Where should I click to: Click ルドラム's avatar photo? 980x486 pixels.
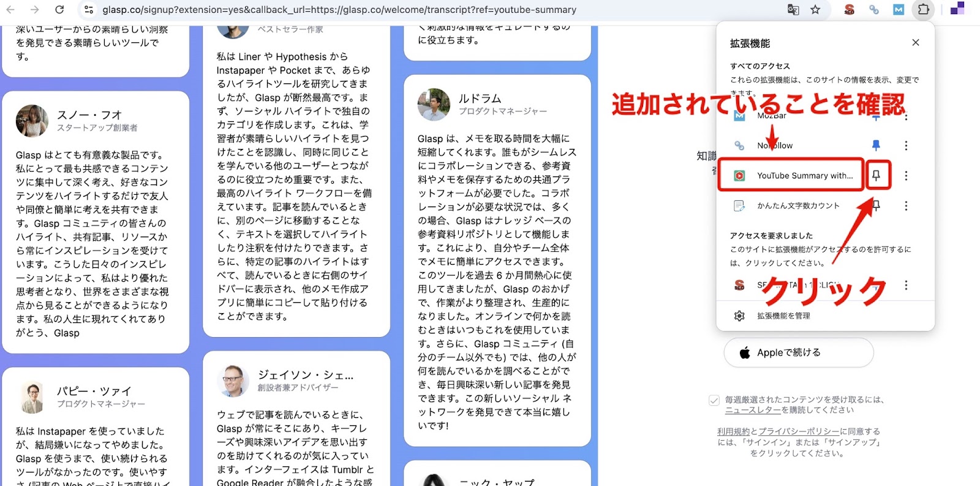pos(434,105)
